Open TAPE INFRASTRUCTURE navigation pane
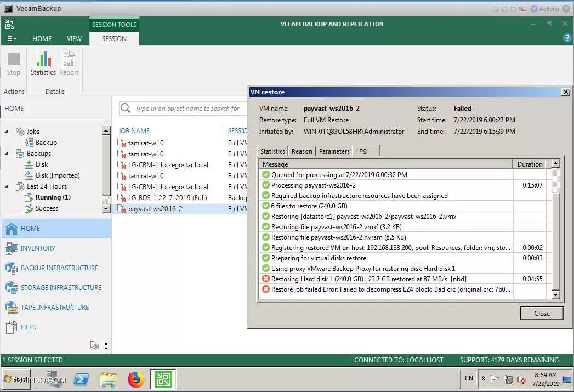 (56, 308)
